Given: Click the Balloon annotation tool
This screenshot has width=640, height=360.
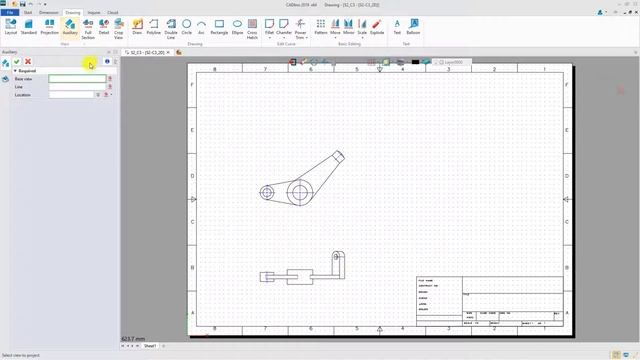Looking at the screenshot, I should pos(413,27).
